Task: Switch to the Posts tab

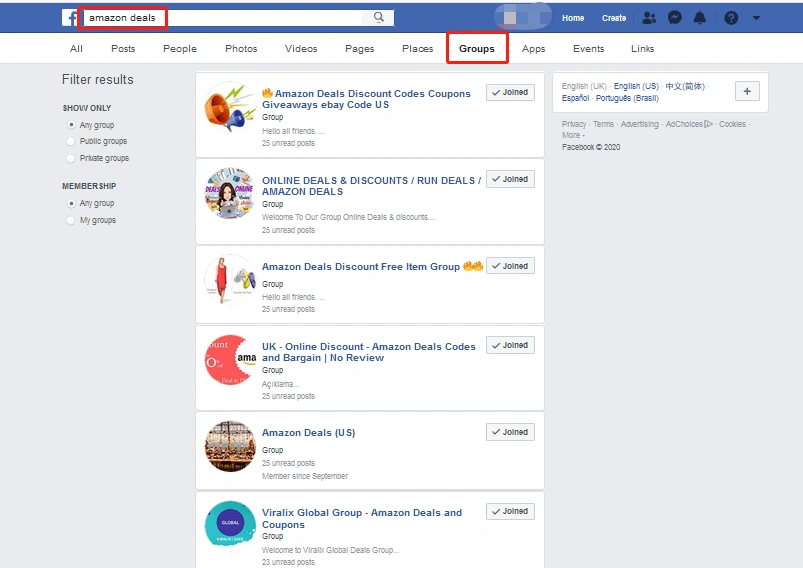Action: click(x=123, y=48)
